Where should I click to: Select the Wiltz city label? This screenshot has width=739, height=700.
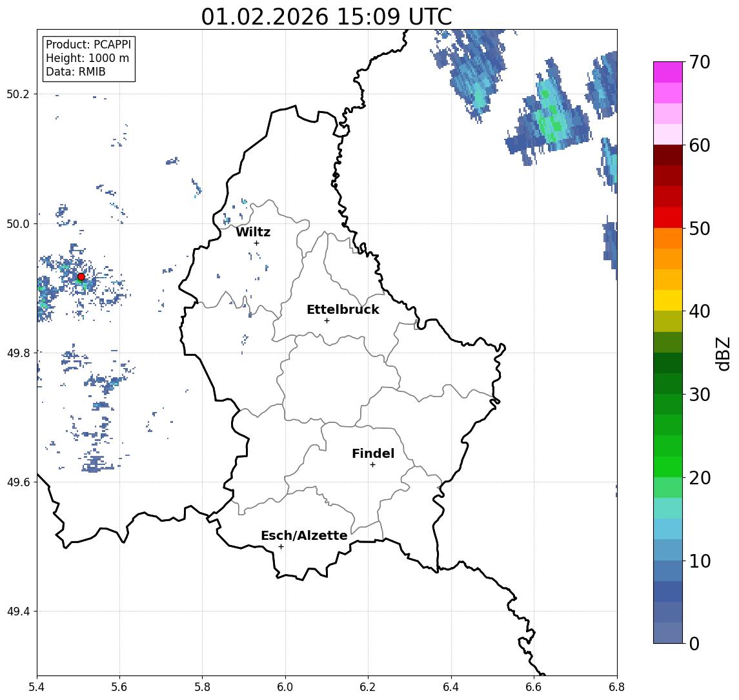(253, 232)
